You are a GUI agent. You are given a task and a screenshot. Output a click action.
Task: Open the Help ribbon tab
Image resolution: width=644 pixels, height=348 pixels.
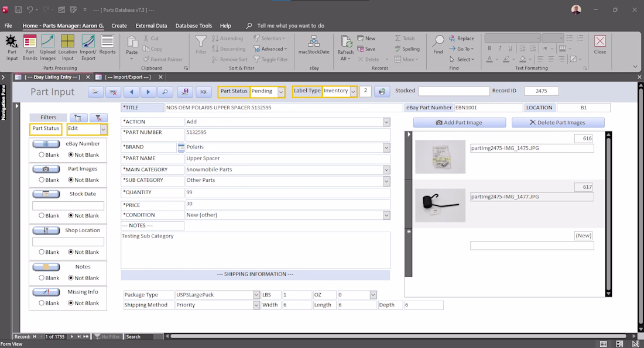click(x=225, y=26)
